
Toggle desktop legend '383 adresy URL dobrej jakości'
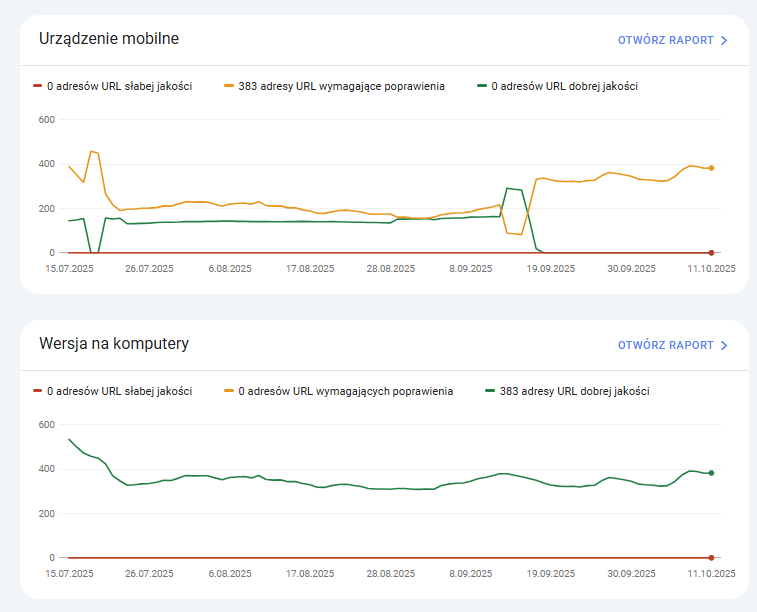tap(573, 391)
